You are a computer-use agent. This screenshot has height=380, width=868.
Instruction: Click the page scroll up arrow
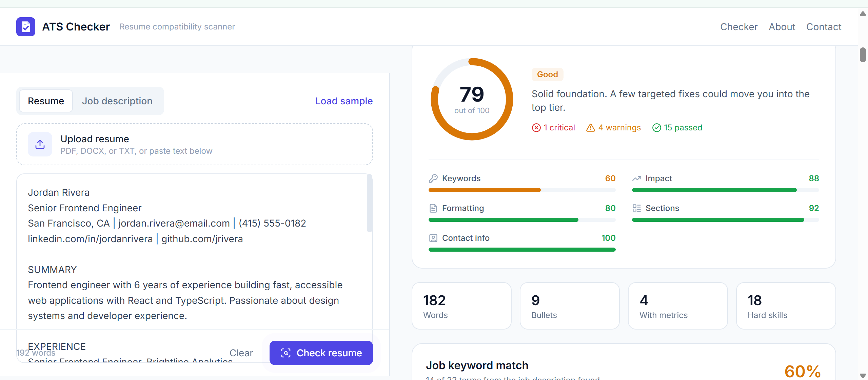pyautogui.click(x=863, y=14)
